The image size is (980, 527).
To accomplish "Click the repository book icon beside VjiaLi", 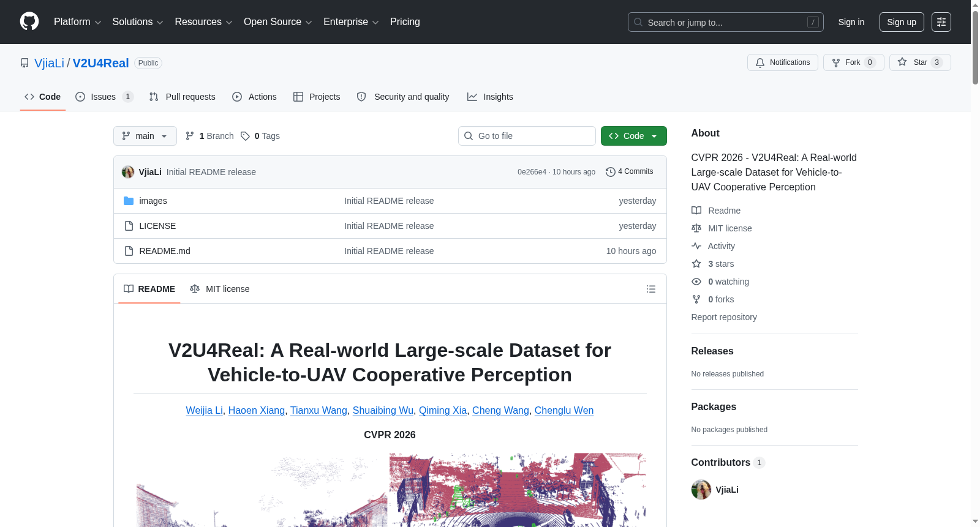I will (x=24, y=63).
